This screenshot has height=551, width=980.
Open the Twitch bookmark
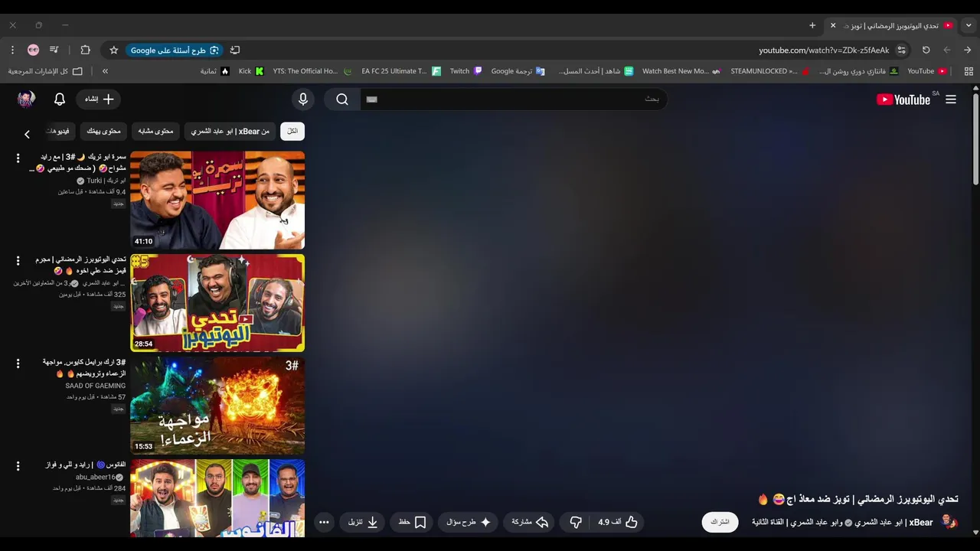[465, 71]
